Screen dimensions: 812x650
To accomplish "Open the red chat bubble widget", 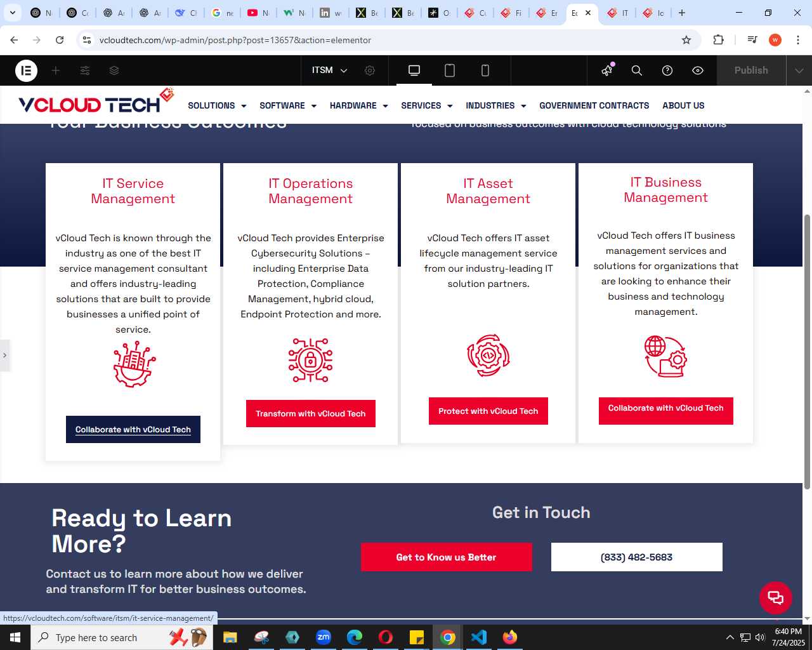I will (776, 598).
